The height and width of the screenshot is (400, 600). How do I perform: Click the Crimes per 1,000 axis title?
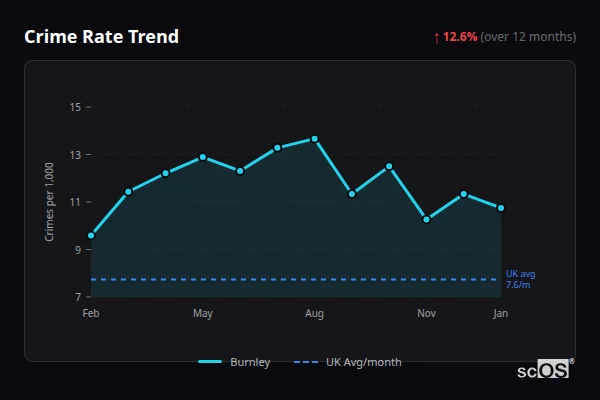(49, 201)
